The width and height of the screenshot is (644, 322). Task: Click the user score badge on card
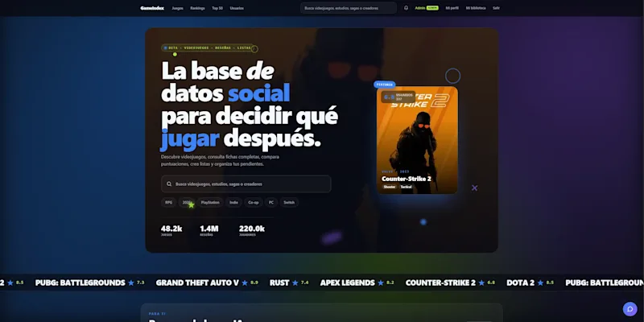[398, 97]
